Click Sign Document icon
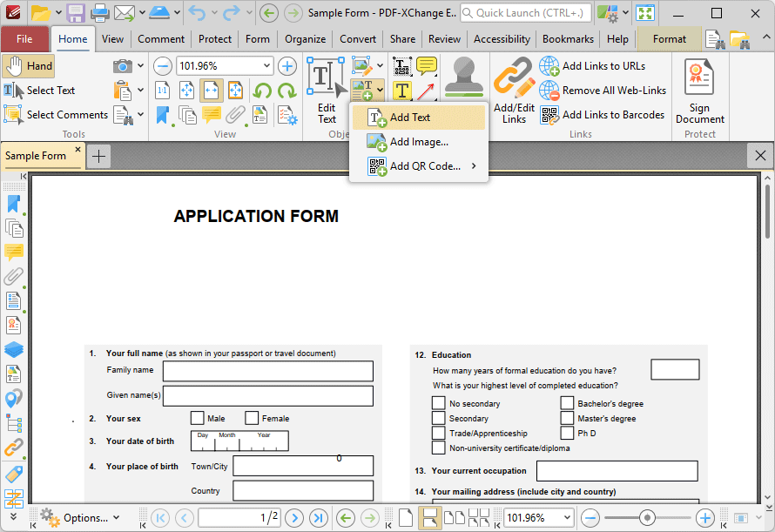The width and height of the screenshot is (775, 532). tap(700, 91)
